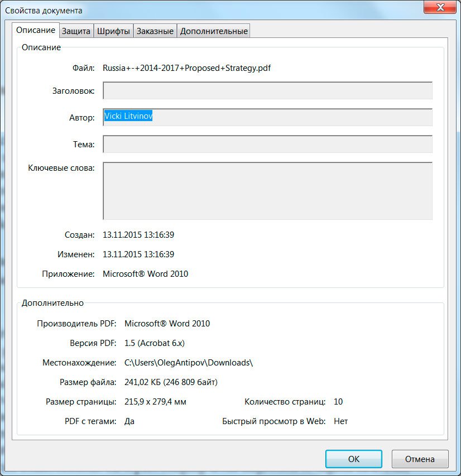Click the Файл: label
This screenshot has width=461, height=476.
pyautogui.click(x=83, y=68)
